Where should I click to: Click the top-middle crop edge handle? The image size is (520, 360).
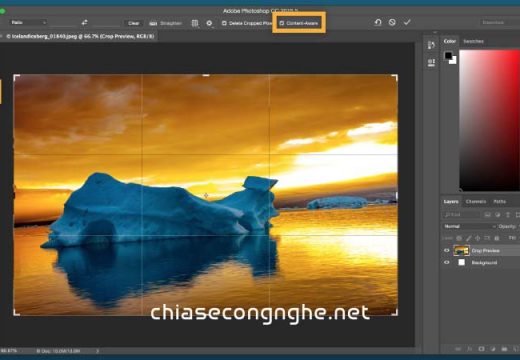[206, 76]
